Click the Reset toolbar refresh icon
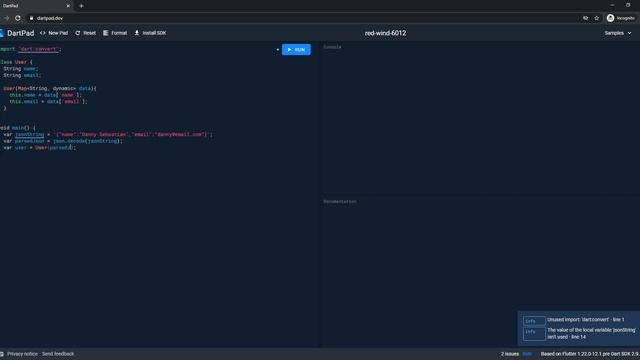 point(78,33)
